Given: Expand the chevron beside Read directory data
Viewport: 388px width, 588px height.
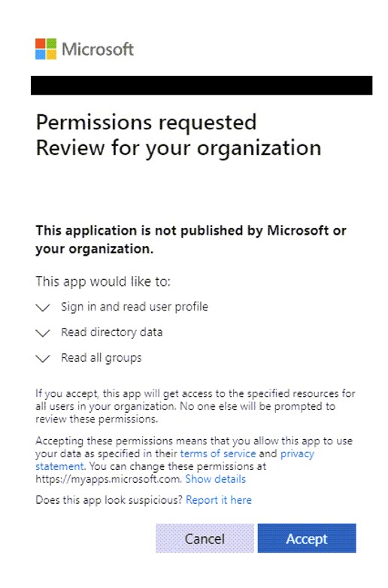Looking at the screenshot, I should (x=43, y=333).
